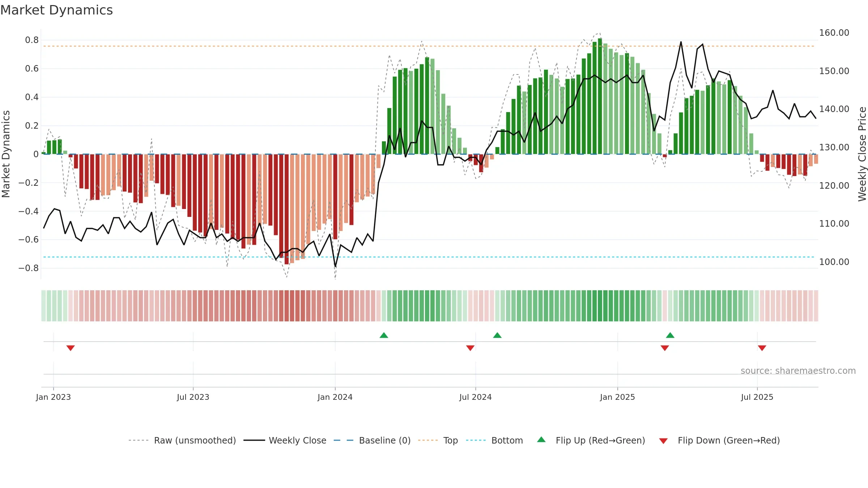868x488 pixels.
Task: Click the Weekly Close Price axis title
Action: pos(862,154)
